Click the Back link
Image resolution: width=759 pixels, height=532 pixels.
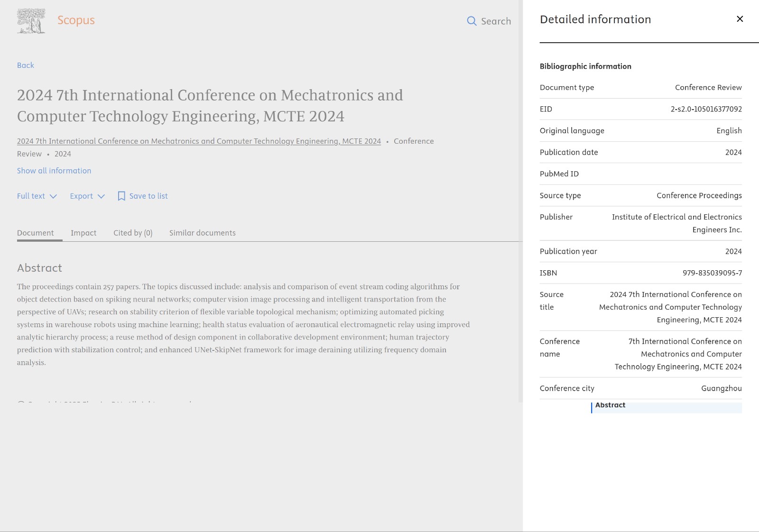pyautogui.click(x=26, y=65)
